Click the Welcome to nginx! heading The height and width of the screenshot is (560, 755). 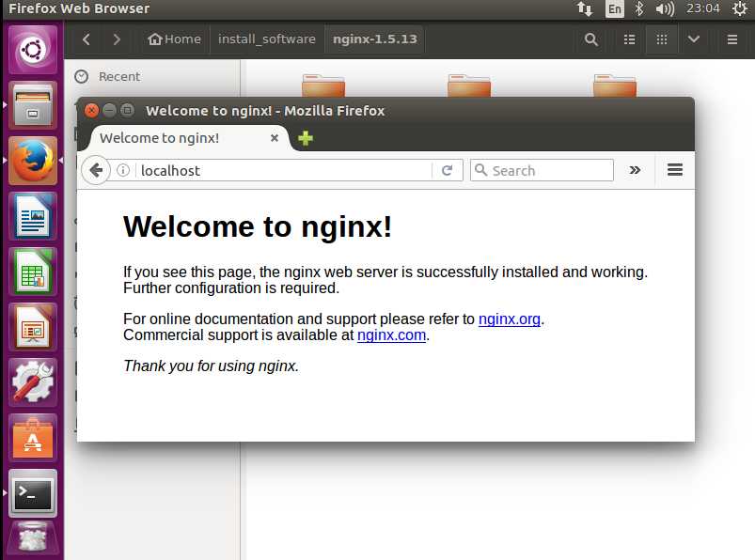tap(258, 226)
